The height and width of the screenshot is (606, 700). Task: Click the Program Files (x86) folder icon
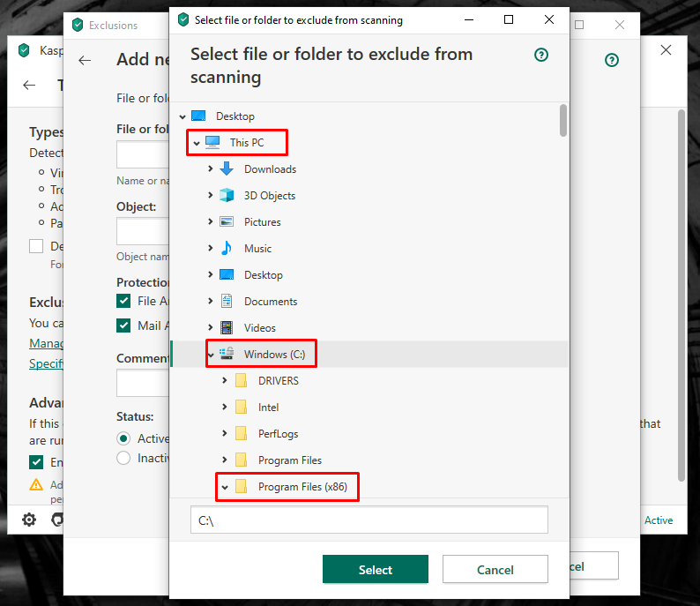[241, 486]
